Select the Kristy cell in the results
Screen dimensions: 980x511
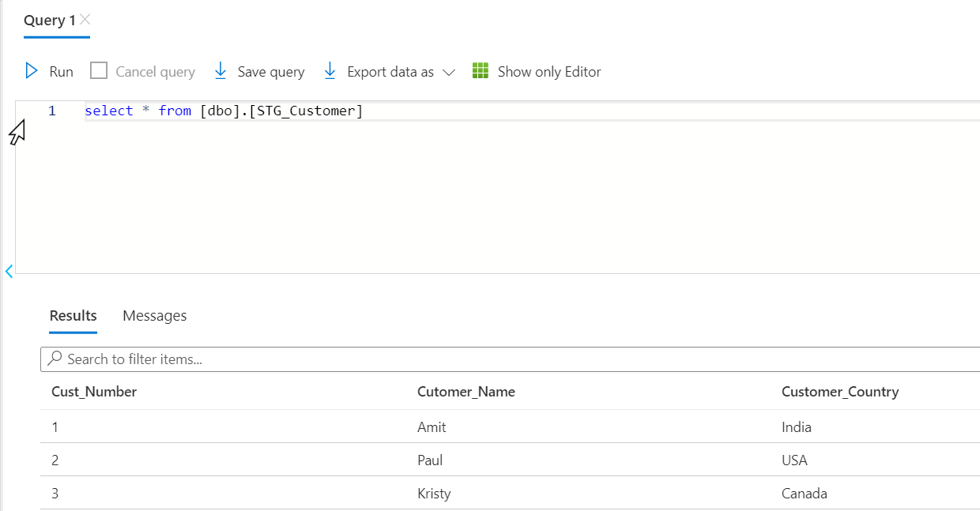point(434,494)
